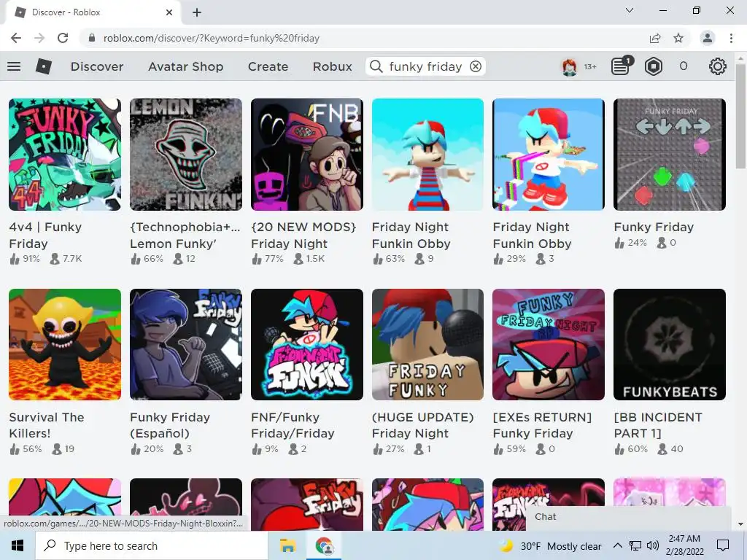747x560 pixels.
Task: Go forward to next page
Action: [x=39, y=38]
